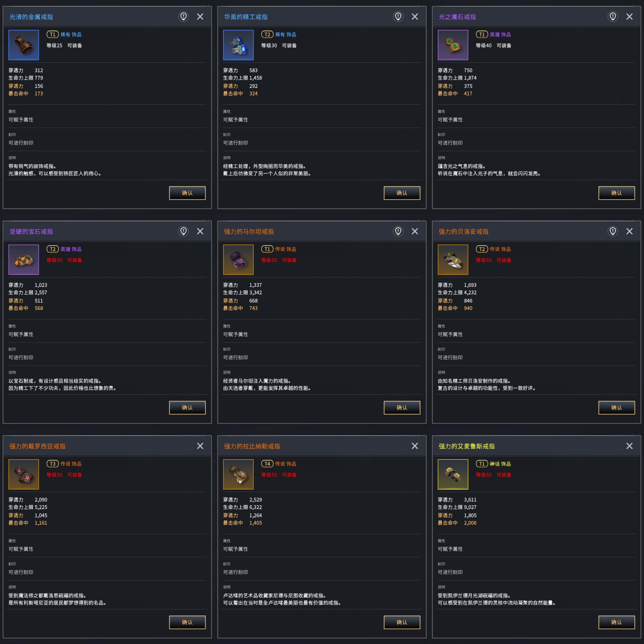Click the T1 tier badge of 强力的马尔坦戒指
Viewport: 644px width, 644px height.
267,249
